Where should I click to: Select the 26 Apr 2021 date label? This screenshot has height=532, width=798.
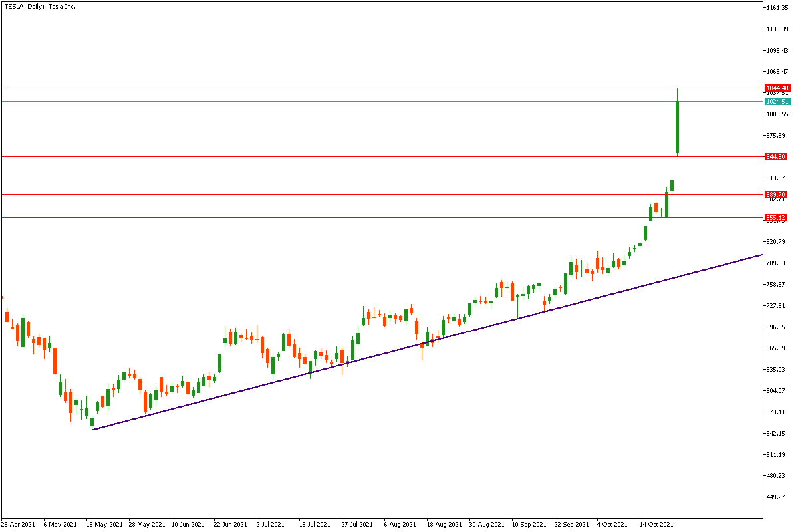[x=19, y=524]
